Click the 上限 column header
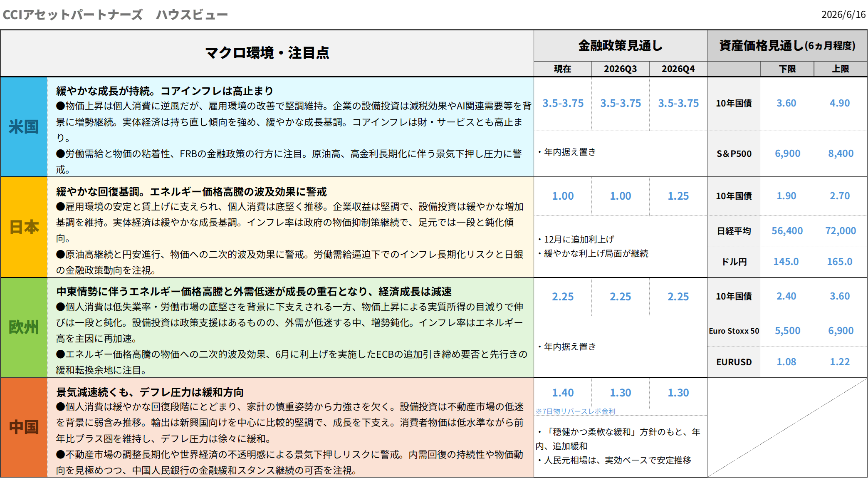This screenshot has width=868, height=478. tap(841, 69)
